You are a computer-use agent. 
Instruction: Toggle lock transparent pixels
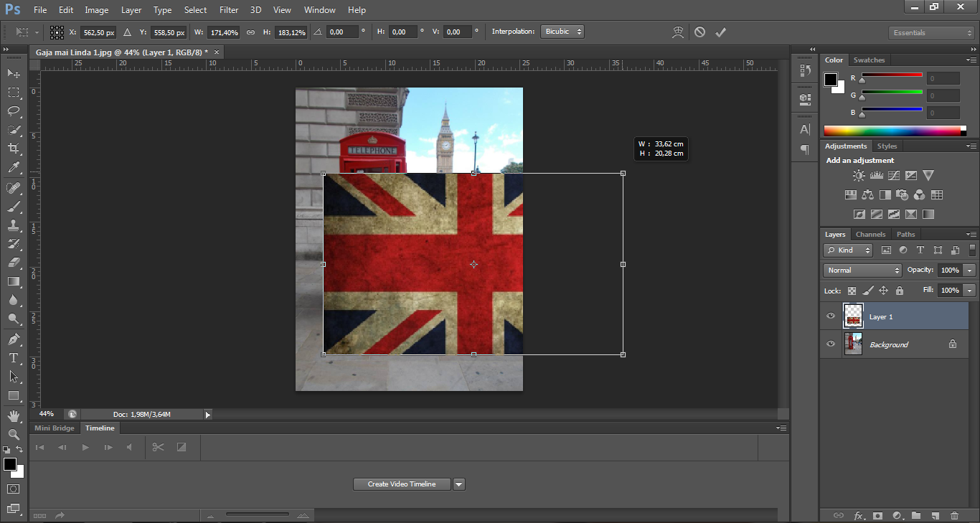click(x=852, y=291)
